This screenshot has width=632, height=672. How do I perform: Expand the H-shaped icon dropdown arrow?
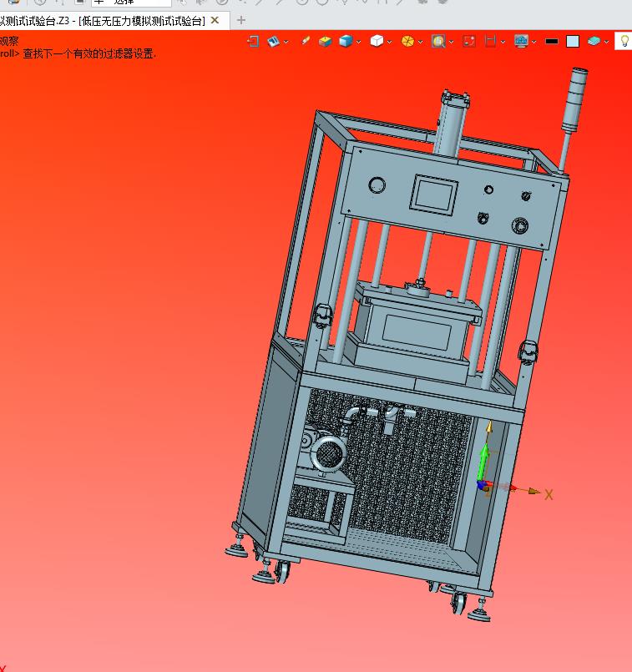503,42
